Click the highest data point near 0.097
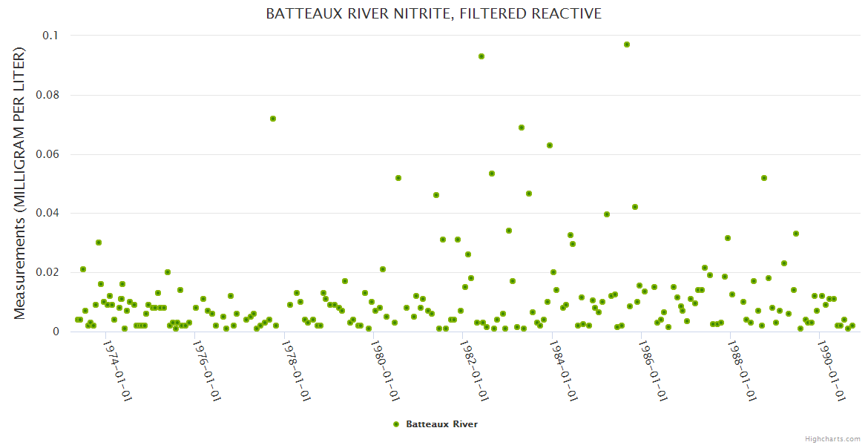 click(x=627, y=44)
